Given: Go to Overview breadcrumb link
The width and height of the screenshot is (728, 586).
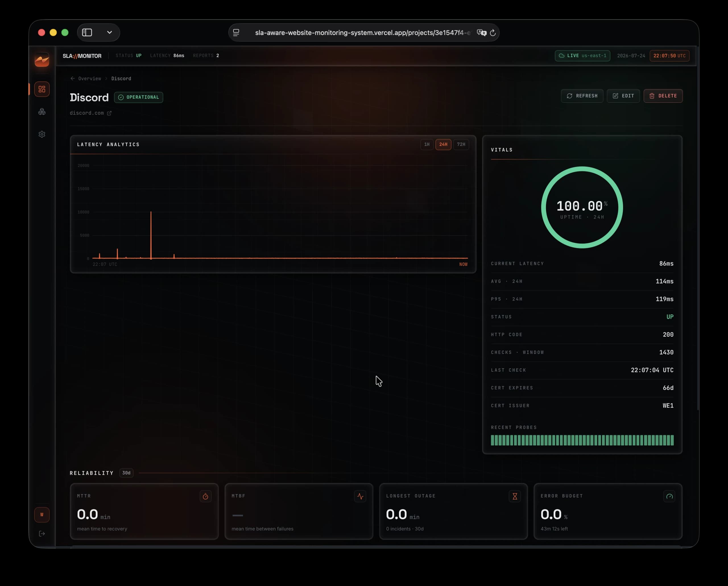Looking at the screenshot, I should [90, 78].
